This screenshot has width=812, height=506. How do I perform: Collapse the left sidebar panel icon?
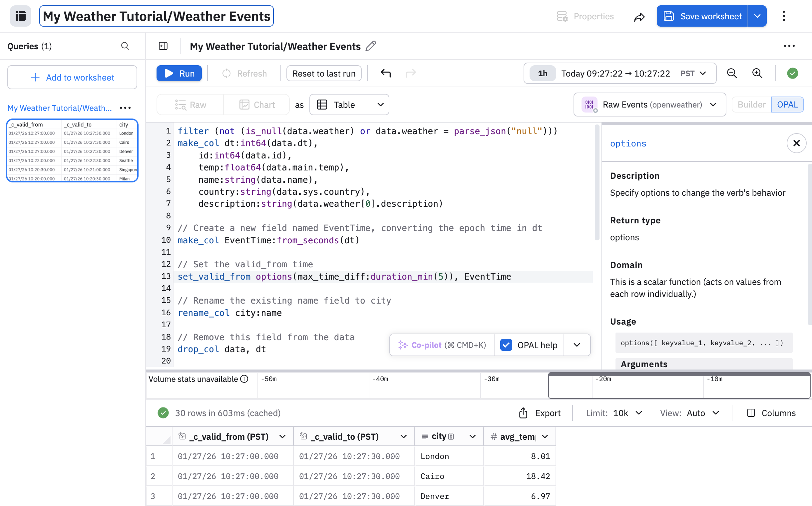click(163, 46)
